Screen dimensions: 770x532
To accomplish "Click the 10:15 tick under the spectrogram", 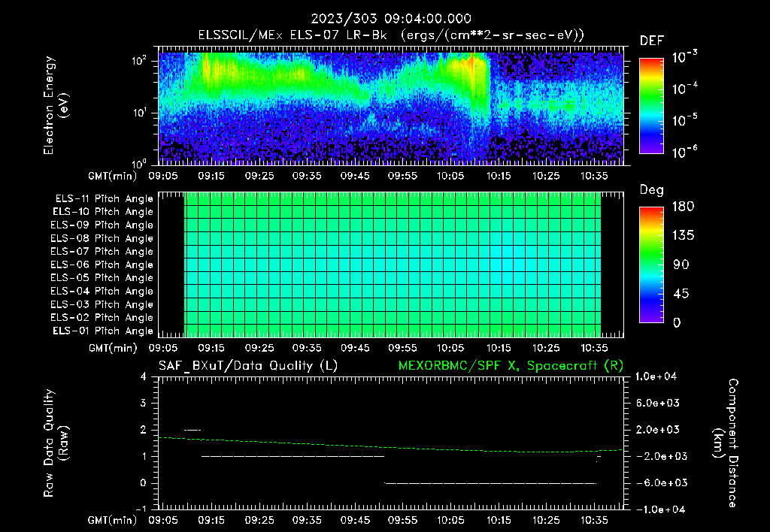I will [499, 176].
